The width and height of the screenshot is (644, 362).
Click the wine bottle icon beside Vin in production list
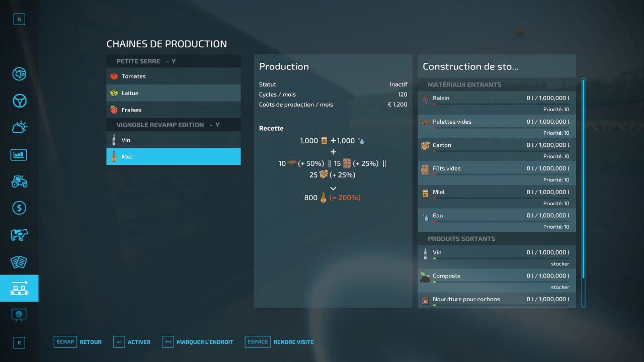[114, 140]
